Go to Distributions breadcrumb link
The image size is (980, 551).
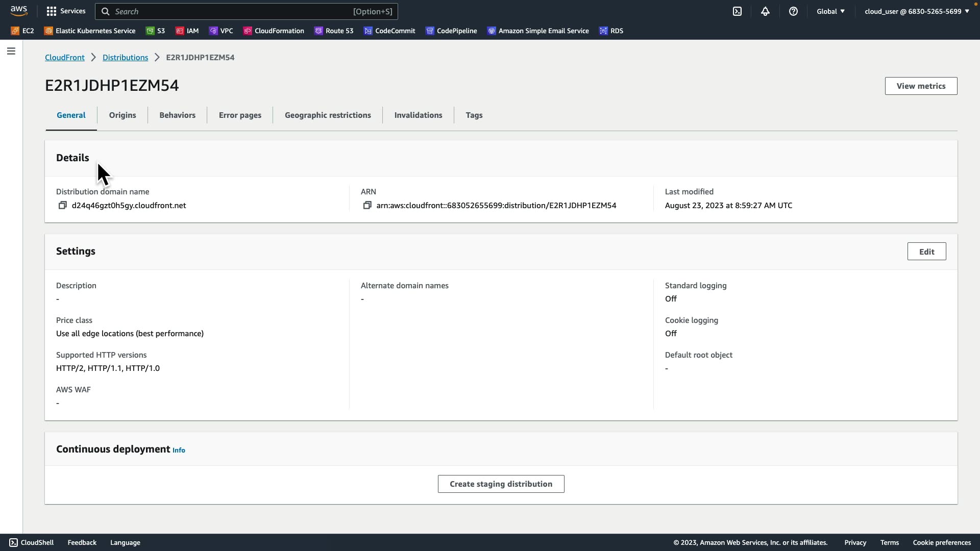tap(125, 57)
